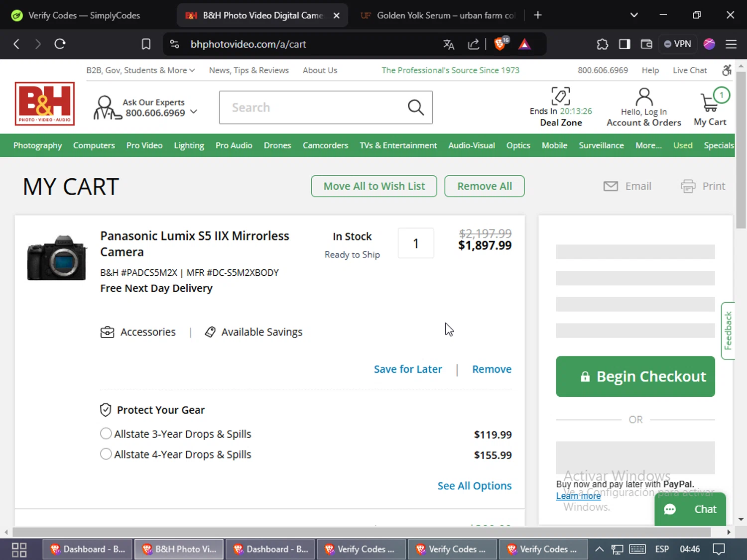Click the Protect Your Gear shield icon
Viewport: 747px width, 560px height.
(x=106, y=410)
